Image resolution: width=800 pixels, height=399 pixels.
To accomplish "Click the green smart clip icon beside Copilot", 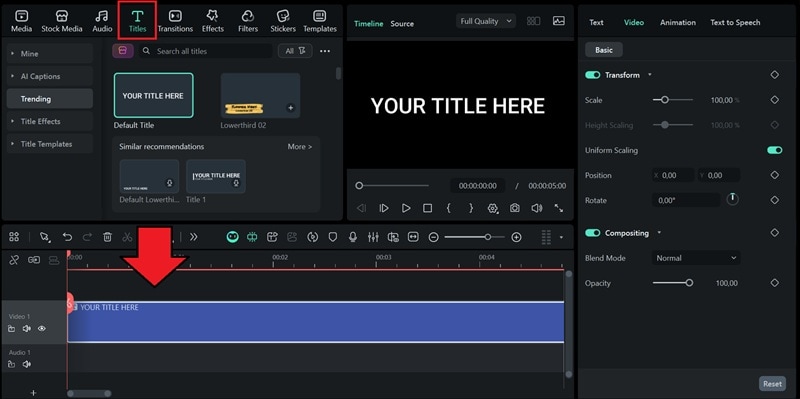I will click(252, 237).
